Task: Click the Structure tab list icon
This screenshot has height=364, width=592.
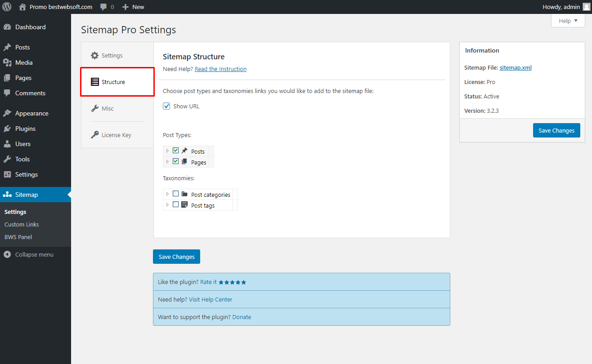Action: pos(95,82)
